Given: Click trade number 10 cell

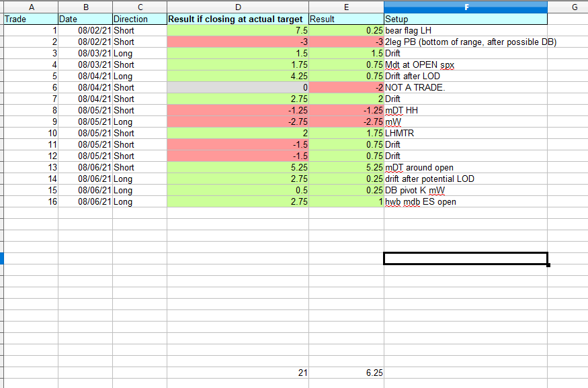Looking at the screenshot, I should pyautogui.click(x=31, y=134).
